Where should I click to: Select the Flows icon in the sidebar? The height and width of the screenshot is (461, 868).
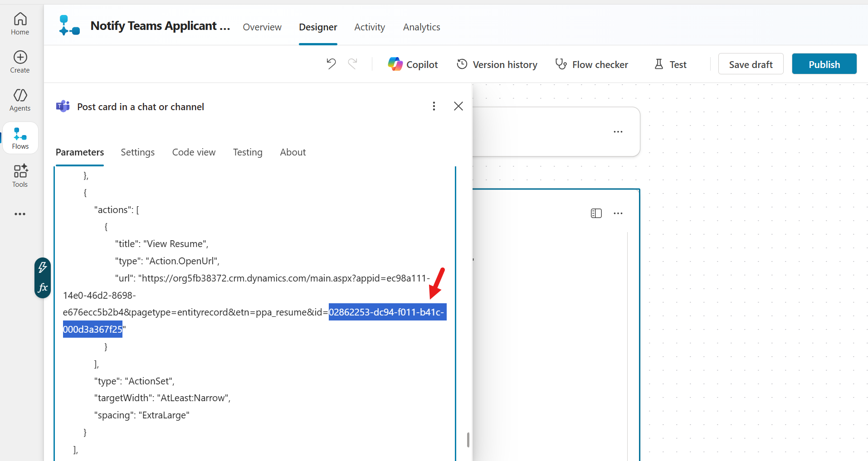pyautogui.click(x=20, y=138)
